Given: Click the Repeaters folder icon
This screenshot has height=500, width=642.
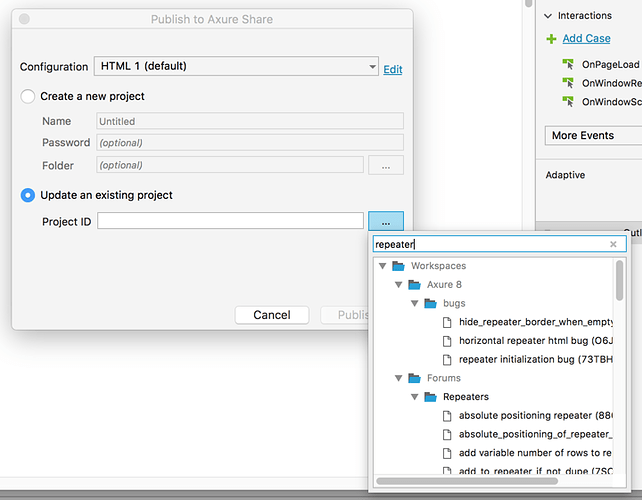Looking at the screenshot, I should pyautogui.click(x=430, y=397).
